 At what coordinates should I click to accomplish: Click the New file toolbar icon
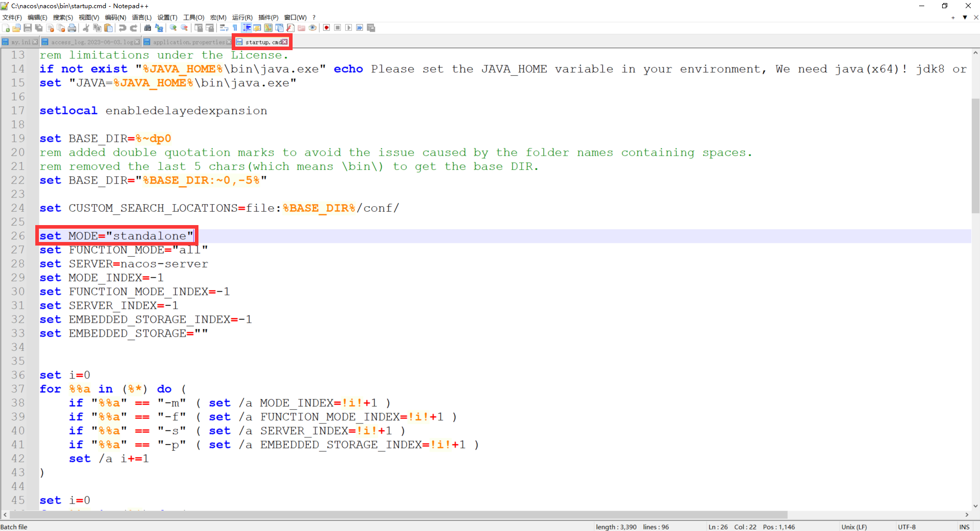pos(6,28)
